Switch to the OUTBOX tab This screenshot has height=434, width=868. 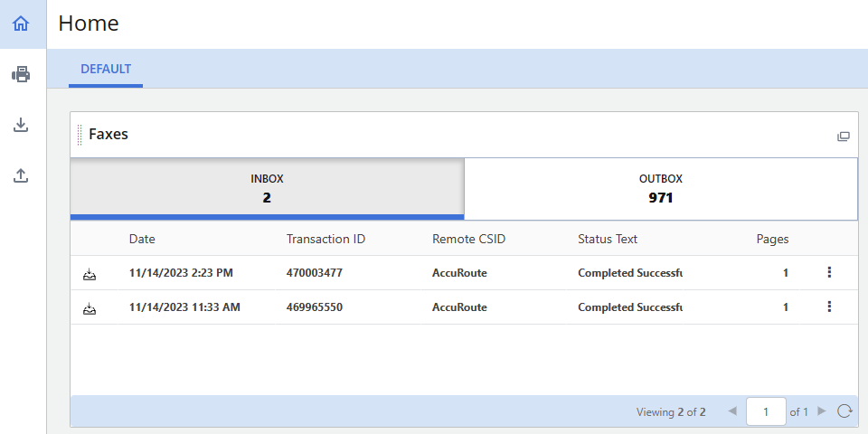[660, 189]
